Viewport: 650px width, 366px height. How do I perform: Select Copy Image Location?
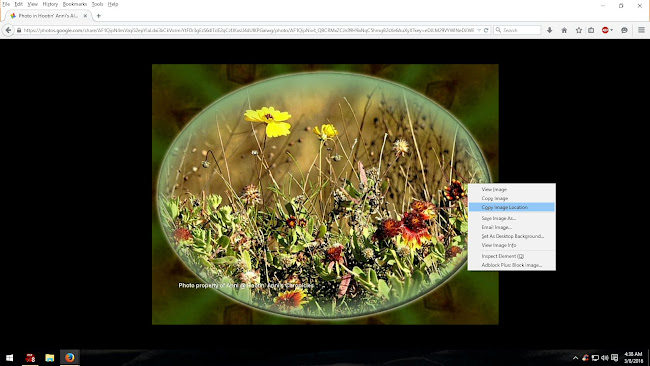[x=512, y=207]
